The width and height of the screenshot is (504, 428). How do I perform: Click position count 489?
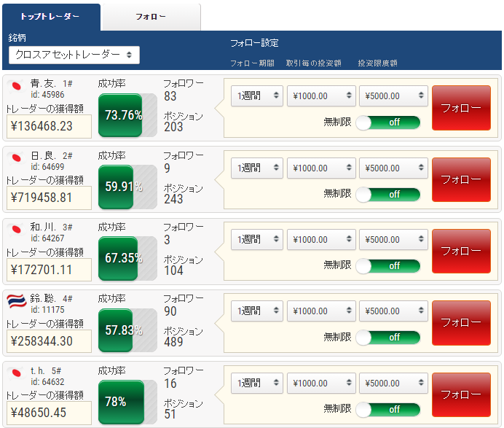click(173, 342)
